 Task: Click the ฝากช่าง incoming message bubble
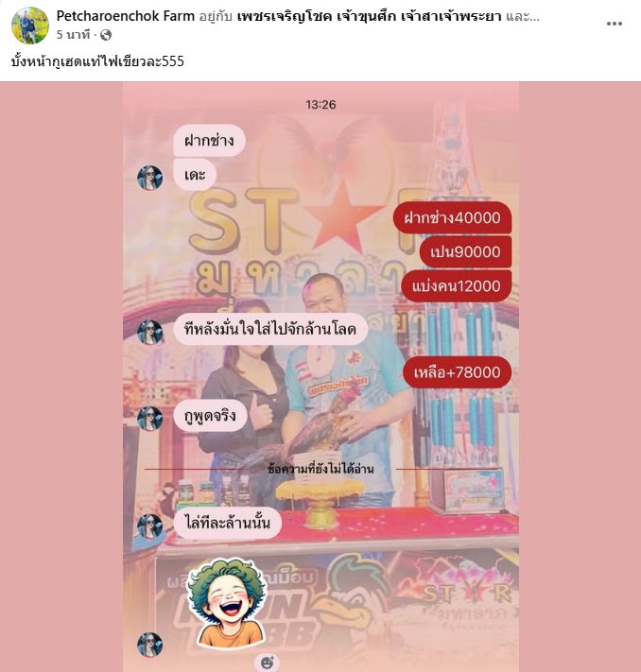(x=209, y=140)
